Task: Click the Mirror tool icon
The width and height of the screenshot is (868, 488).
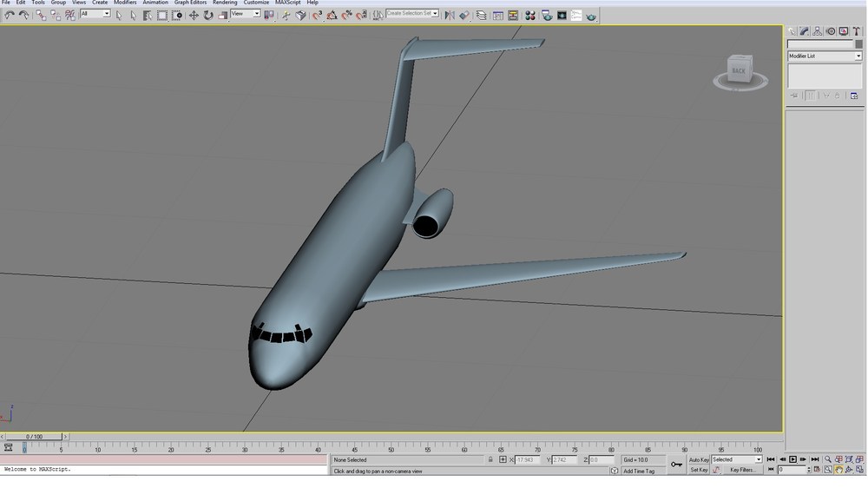Action: coord(450,16)
